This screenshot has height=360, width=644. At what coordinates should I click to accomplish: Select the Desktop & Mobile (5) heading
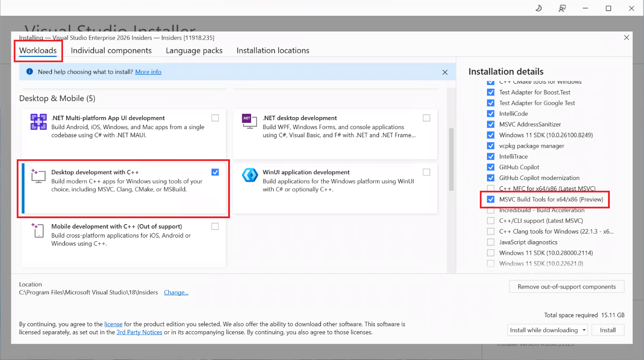tap(57, 98)
